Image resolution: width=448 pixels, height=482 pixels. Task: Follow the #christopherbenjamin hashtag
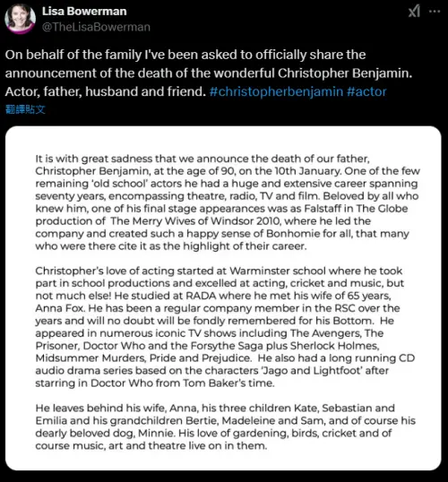point(276,91)
